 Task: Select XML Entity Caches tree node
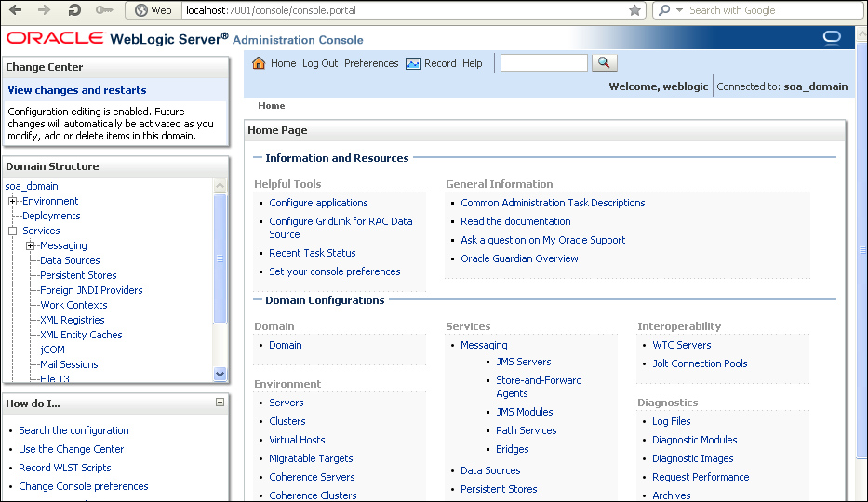pos(81,335)
